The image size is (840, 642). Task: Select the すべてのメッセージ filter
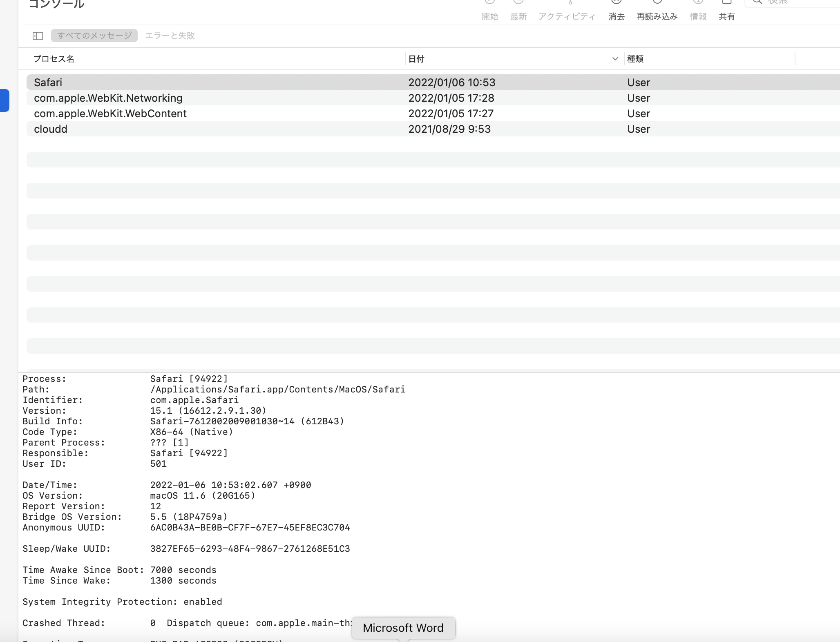[94, 36]
